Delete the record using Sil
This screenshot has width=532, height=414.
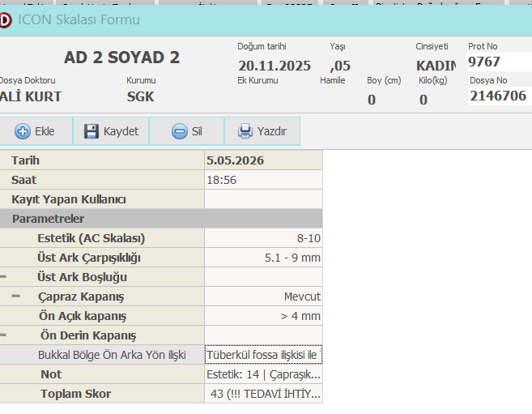pyautogui.click(x=186, y=131)
